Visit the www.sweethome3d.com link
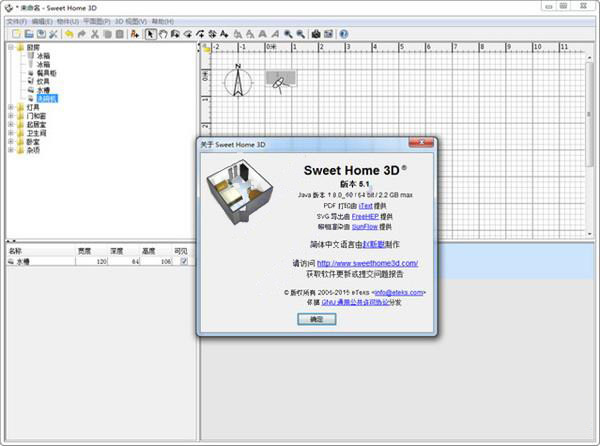This screenshot has width=600, height=446. tap(367, 263)
